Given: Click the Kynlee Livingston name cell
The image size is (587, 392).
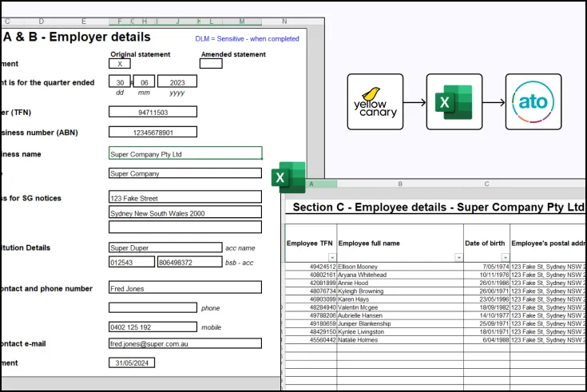Looking at the screenshot, I should (400, 331).
